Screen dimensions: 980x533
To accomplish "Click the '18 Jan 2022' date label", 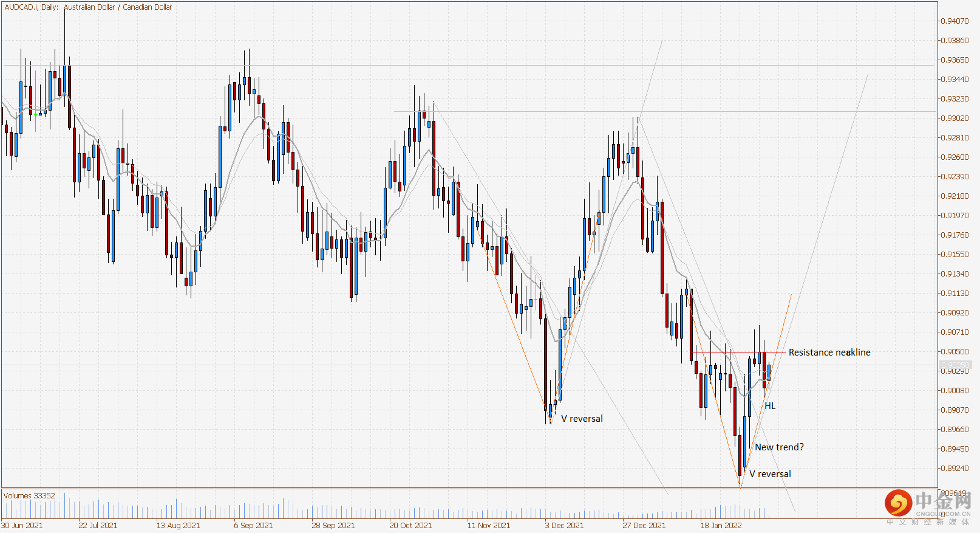I will tap(721, 526).
